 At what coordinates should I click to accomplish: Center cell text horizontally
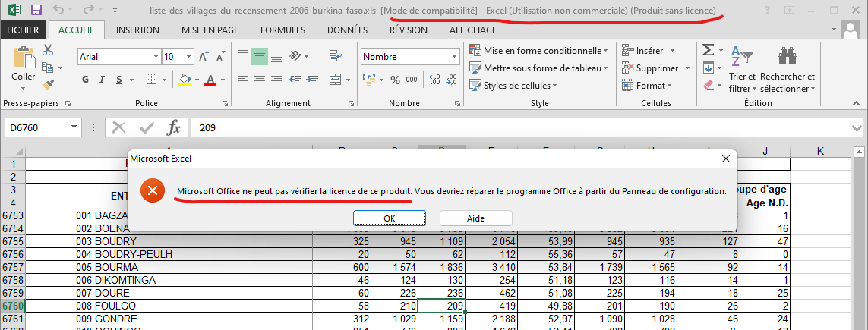(259, 80)
